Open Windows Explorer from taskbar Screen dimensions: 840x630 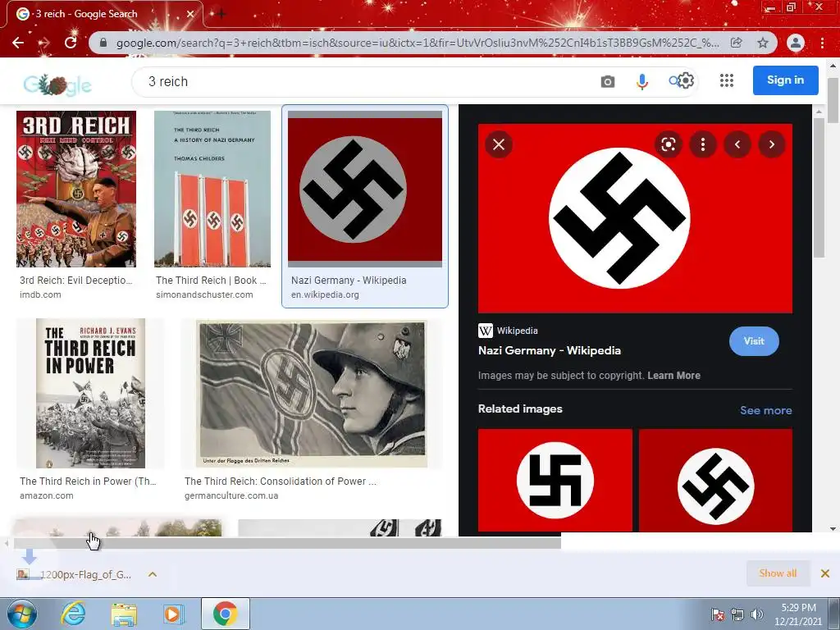(124, 614)
